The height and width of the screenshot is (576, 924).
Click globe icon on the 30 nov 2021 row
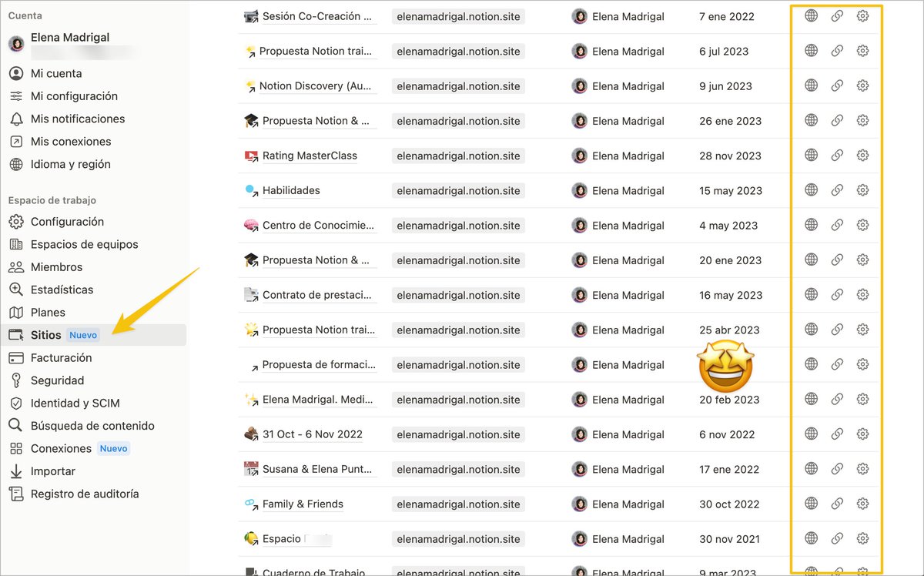click(x=811, y=538)
